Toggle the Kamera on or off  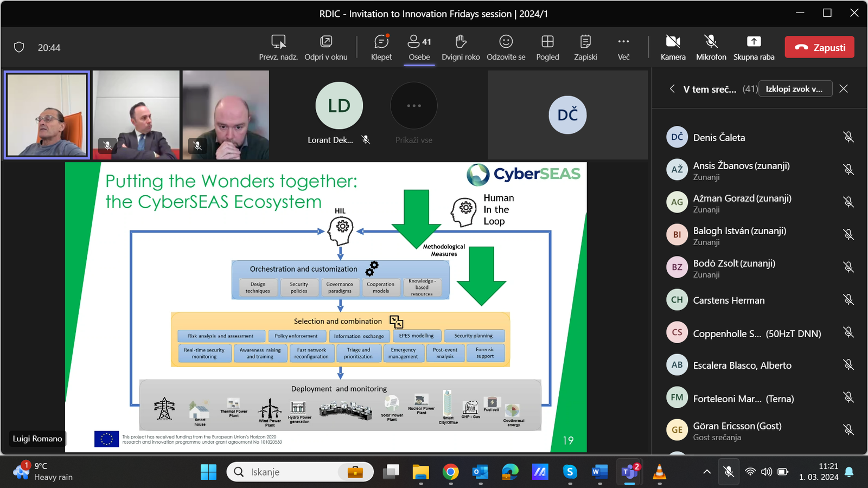point(673,47)
